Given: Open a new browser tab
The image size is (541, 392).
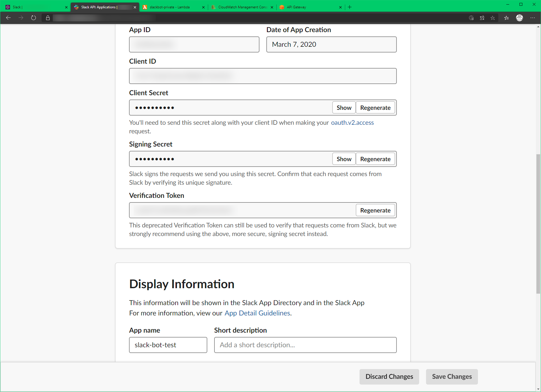Looking at the screenshot, I should (x=349, y=7).
